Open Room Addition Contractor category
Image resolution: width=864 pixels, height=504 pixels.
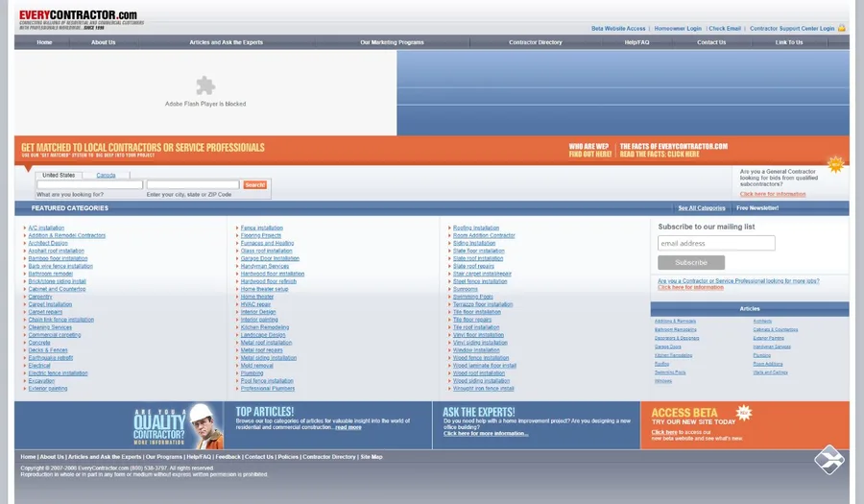click(484, 235)
